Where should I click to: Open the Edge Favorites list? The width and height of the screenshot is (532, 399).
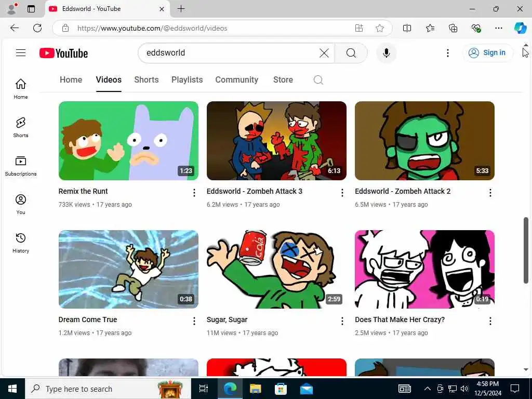tap(430, 28)
